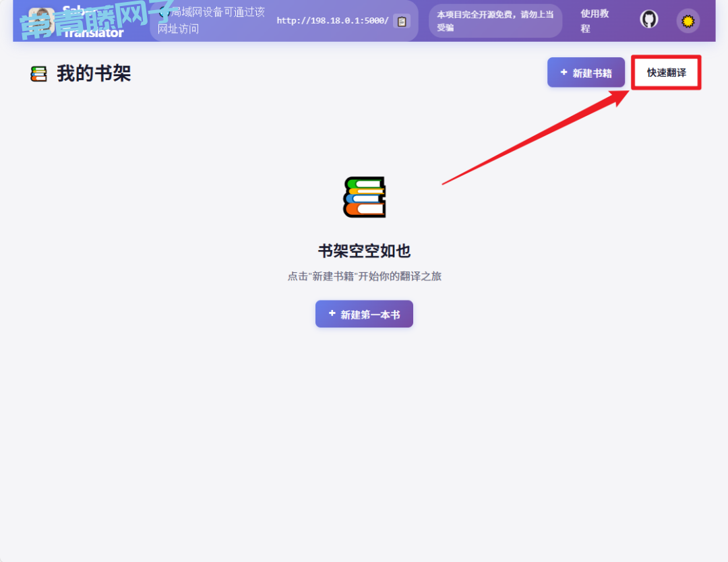Click the Translator title text in header
Screen dimensions: 728x562
(94, 33)
